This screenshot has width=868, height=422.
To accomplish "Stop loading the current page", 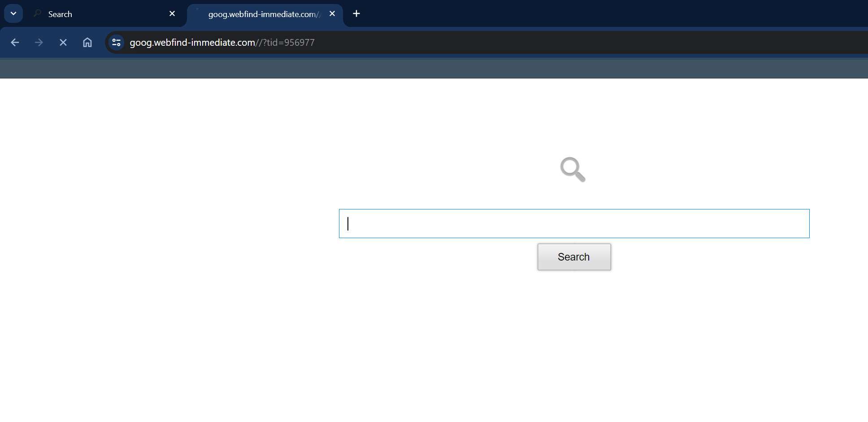I will click(x=63, y=42).
